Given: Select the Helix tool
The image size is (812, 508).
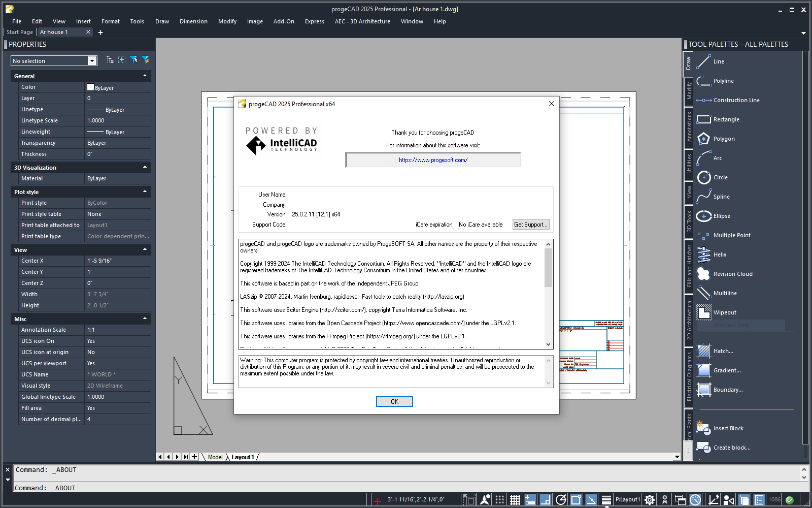Looking at the screenshot, I should click(x=721, y=255).
